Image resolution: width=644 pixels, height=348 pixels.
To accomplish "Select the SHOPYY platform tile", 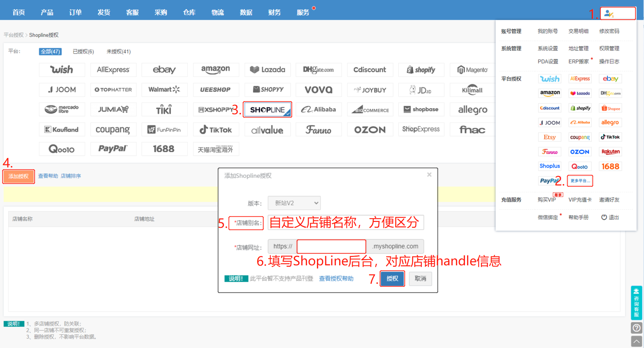I will click(x=267, y=90).
